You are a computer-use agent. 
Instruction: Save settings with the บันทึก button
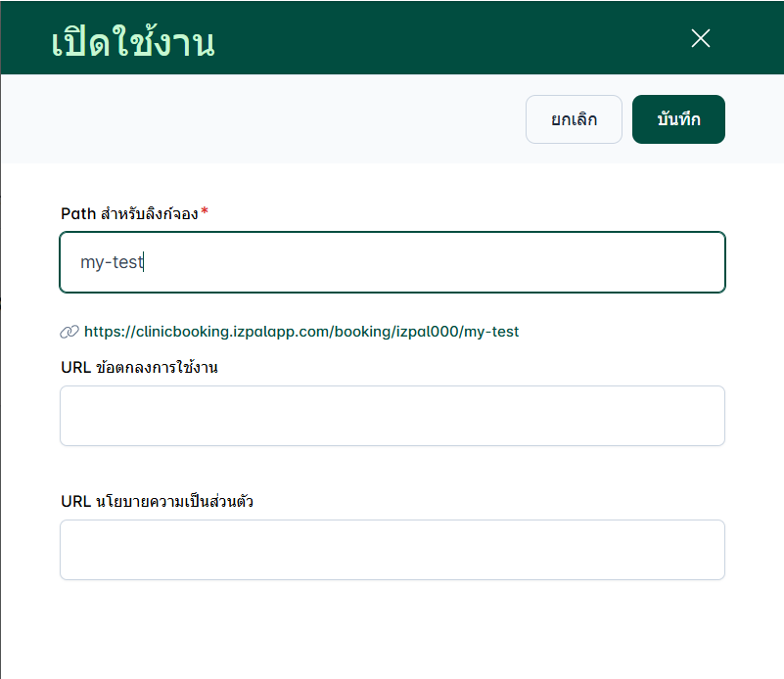tap(678, 119)
